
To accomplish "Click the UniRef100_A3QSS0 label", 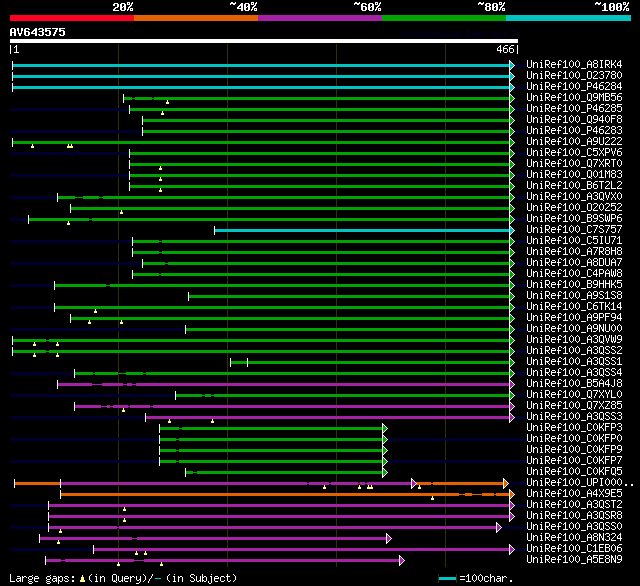I will [574, 527].
